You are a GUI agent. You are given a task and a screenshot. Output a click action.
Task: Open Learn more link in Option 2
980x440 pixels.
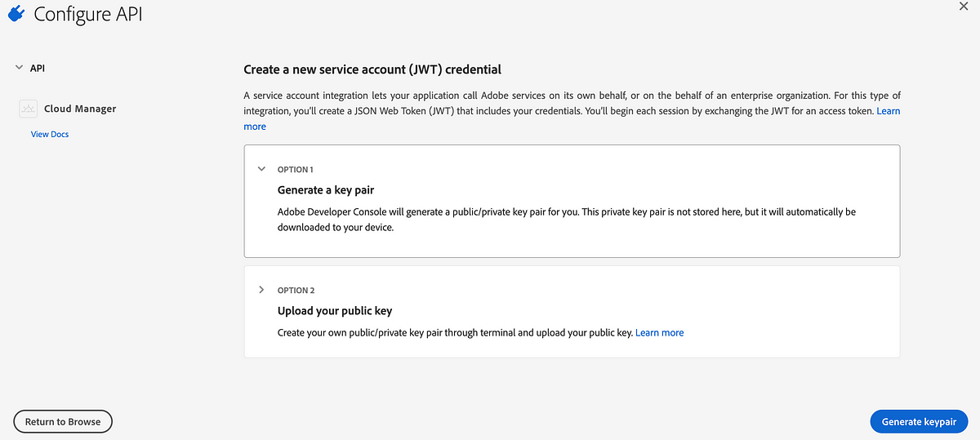tap(660, 332)
